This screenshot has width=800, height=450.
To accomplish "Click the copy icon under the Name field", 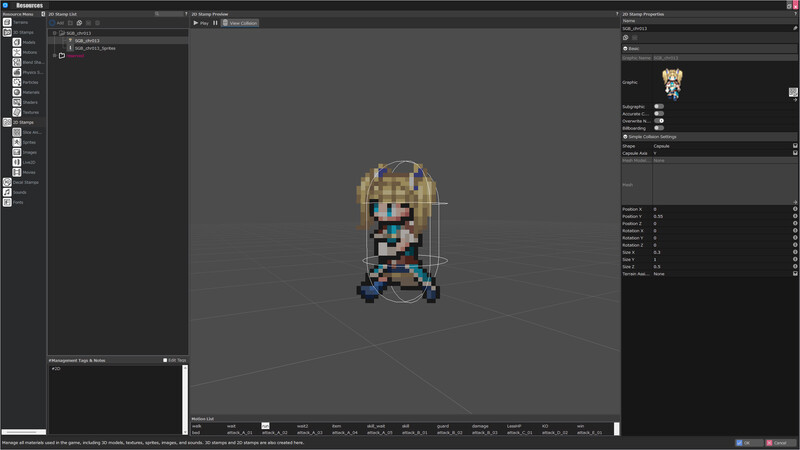I will pos(626,38).
